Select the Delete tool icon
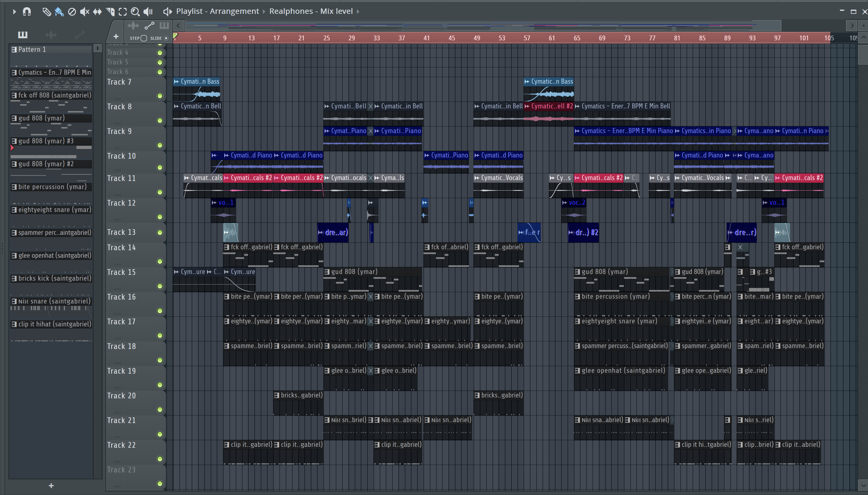Screen dimensions: 868x495 72,12
